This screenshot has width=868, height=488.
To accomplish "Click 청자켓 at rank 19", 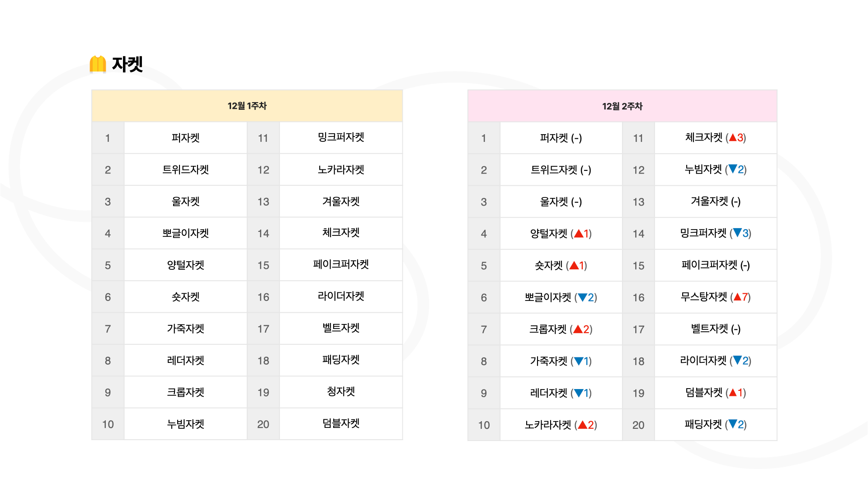I will (x=341, y=391).
